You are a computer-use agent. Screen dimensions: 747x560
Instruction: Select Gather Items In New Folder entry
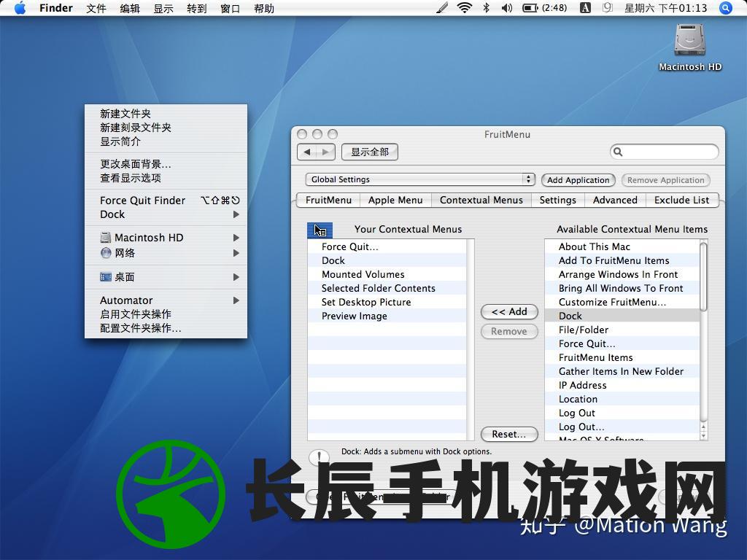[622, 371]
